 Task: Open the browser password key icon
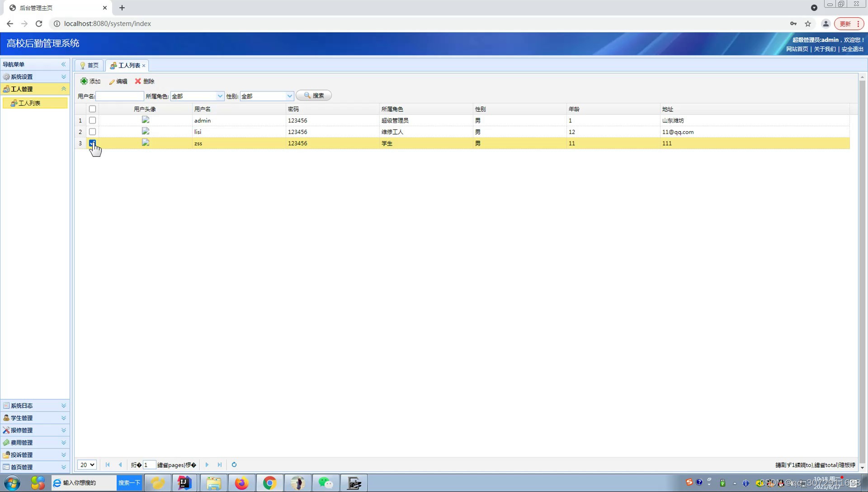[793, 24]
